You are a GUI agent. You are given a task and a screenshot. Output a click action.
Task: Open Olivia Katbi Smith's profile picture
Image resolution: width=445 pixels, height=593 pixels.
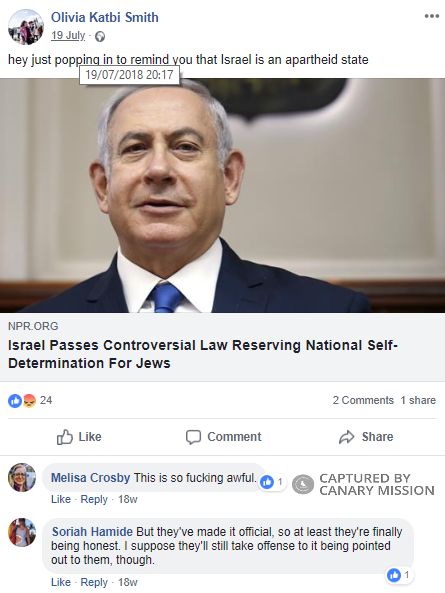click(26, 27)
